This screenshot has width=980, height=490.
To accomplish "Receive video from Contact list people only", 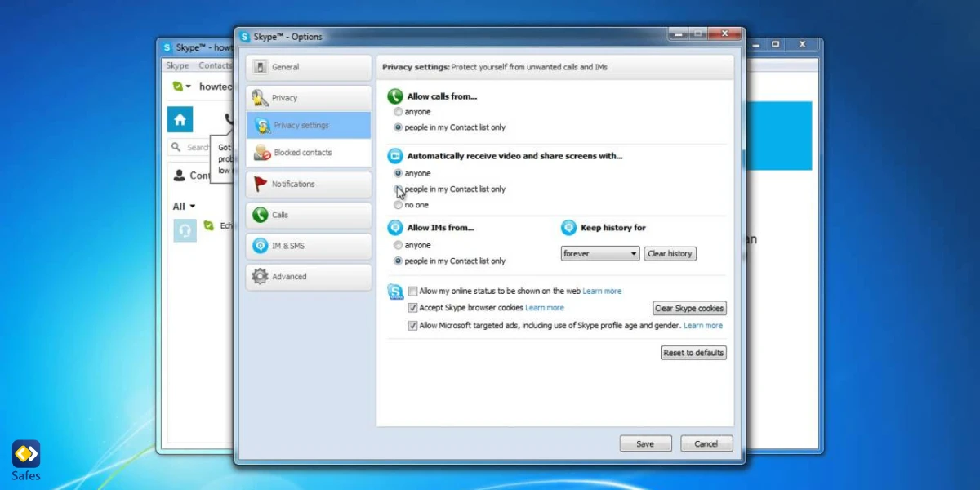I will pyautogui.click(x=398, y=189).
